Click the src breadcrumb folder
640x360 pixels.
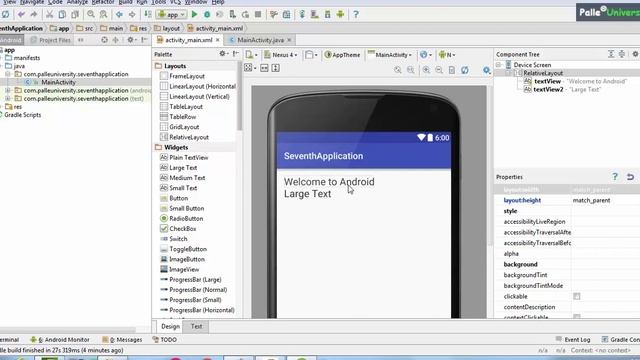(84, 28)
